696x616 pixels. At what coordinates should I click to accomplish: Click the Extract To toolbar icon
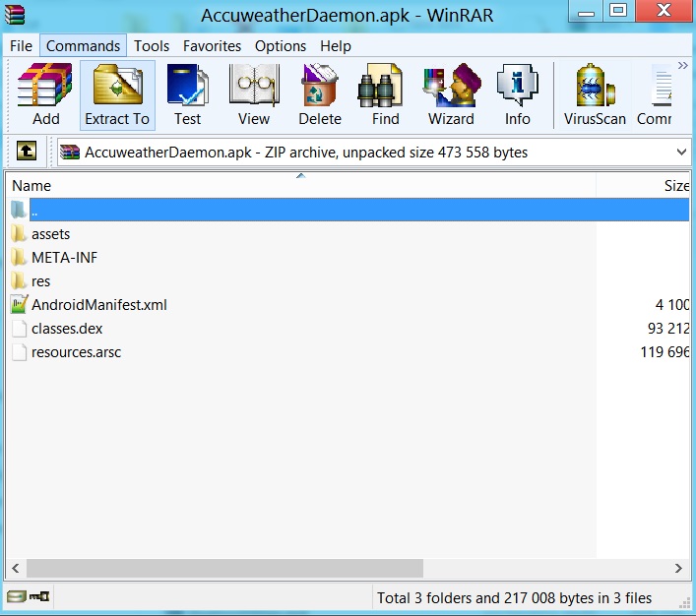pos(117,86)
